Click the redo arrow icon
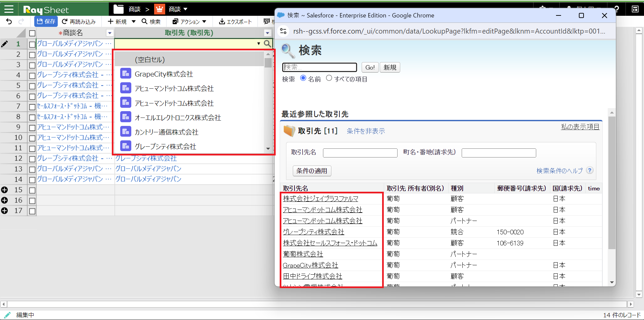This screenshot has height=320, width=644. 21,21
